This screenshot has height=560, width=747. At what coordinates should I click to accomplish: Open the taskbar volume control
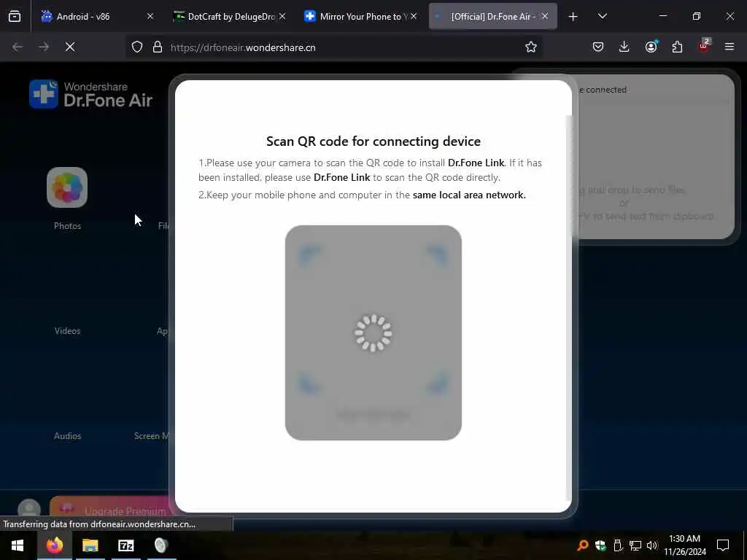coord(651,545)
